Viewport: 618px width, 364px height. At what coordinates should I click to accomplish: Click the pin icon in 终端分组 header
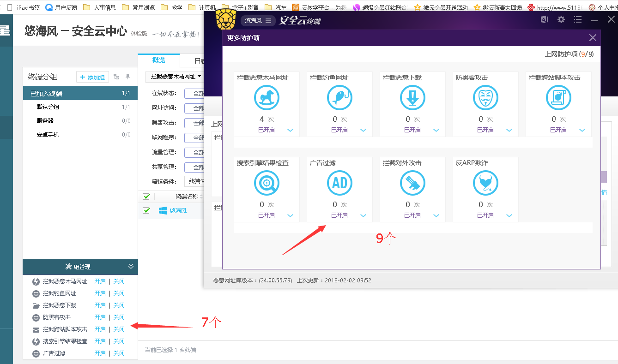click(x=128, y=77)
